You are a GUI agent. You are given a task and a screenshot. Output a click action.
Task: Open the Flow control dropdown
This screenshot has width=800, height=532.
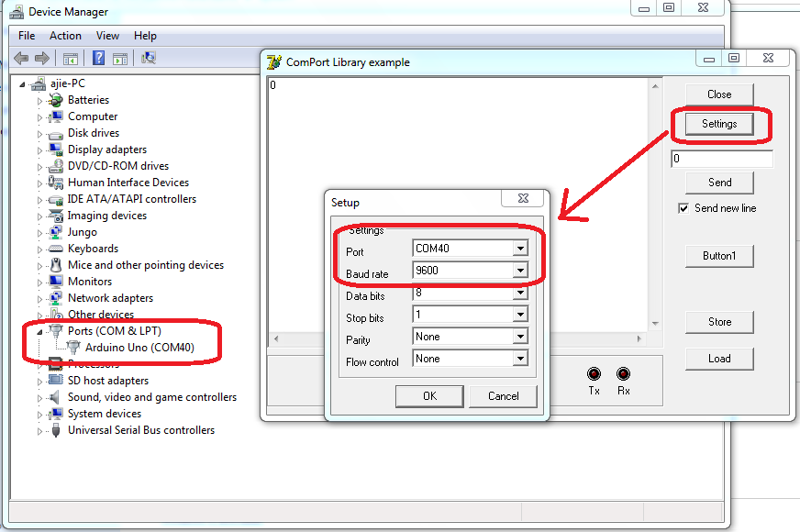[x=520, y=359]
